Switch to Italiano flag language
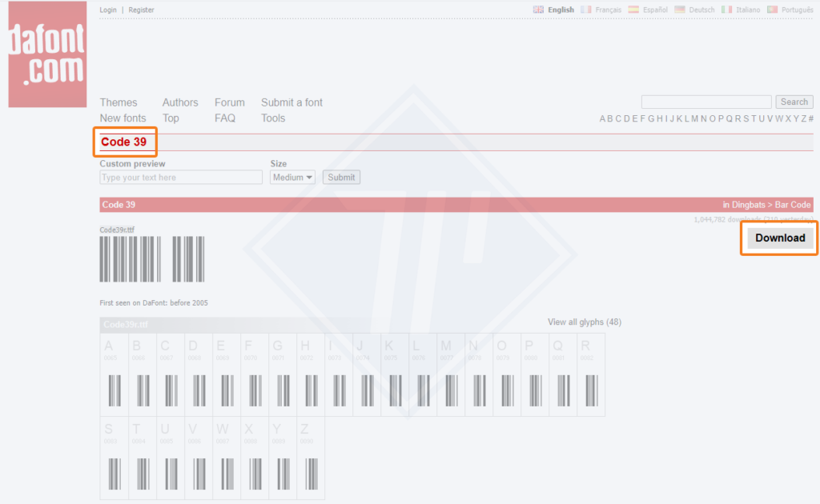 726,10
